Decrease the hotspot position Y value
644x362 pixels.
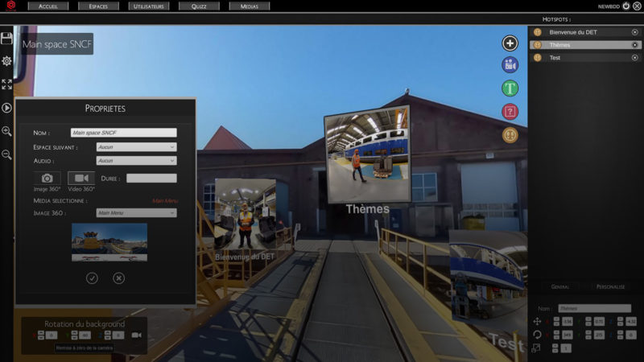[x=588, y=324]
